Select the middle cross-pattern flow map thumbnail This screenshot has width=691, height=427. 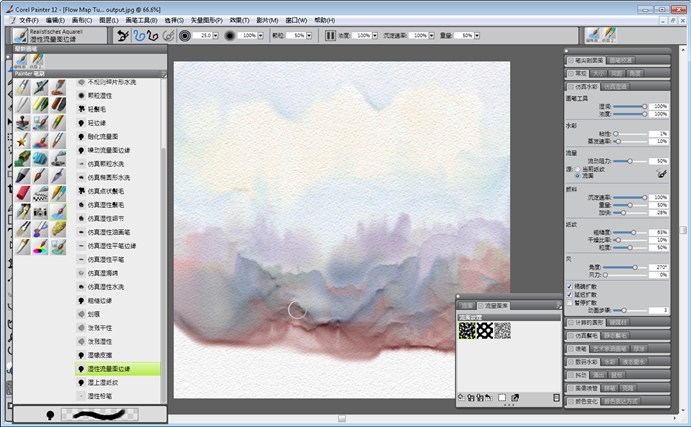click(x=485, y=330)
